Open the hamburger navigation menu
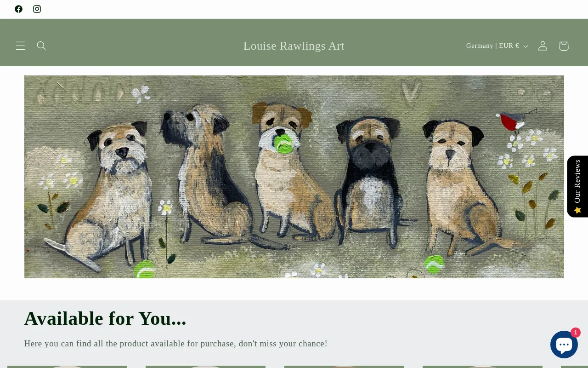This screenshot has width=588, height=368. coord(20,46)
